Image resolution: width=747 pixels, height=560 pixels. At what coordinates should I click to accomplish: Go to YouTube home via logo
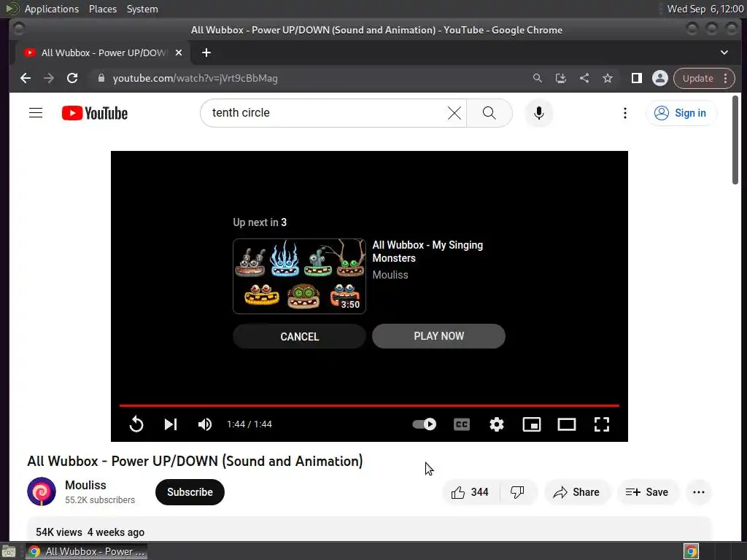click(x=95, y=113)
